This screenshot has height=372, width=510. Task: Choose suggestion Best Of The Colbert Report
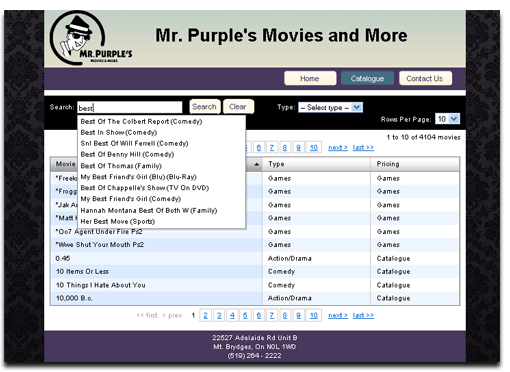tap(141, 122)
